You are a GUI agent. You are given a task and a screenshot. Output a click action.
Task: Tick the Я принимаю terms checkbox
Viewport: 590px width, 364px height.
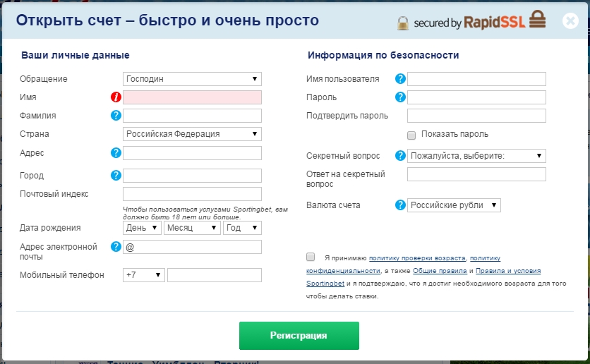(311, 257)
